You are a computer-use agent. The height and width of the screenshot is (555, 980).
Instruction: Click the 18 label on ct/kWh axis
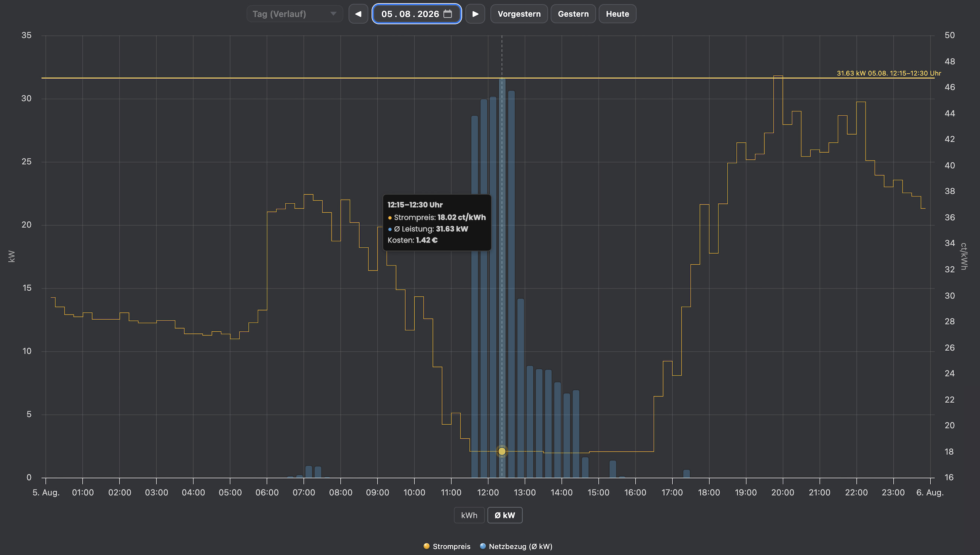click(949, 452)
